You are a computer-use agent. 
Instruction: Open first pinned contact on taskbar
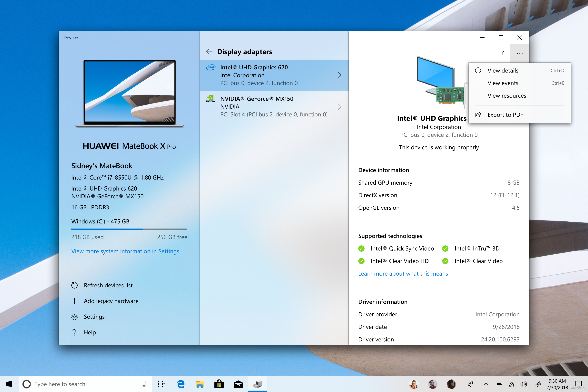[414, 384]
